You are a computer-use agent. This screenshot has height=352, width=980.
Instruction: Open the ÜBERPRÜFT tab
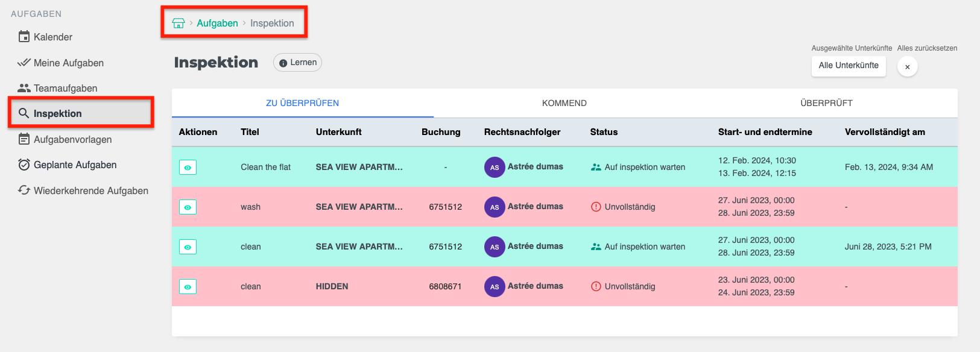pyautogui.click(x=826, y=103)
